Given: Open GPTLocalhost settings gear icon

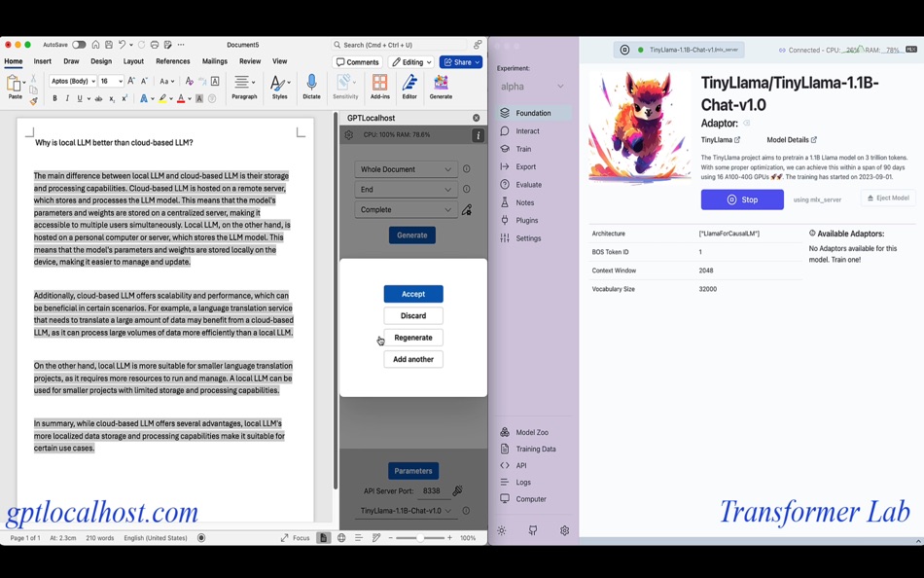Looking at the screenshot, I should (x=349, y=135).
